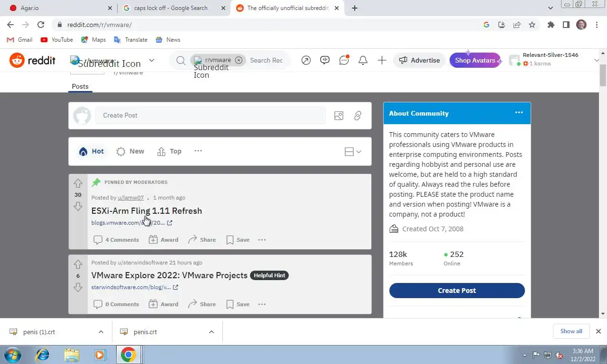Award the ESXi-Arm Fling post
607x364 pixels.
click(x=164, y=240)
